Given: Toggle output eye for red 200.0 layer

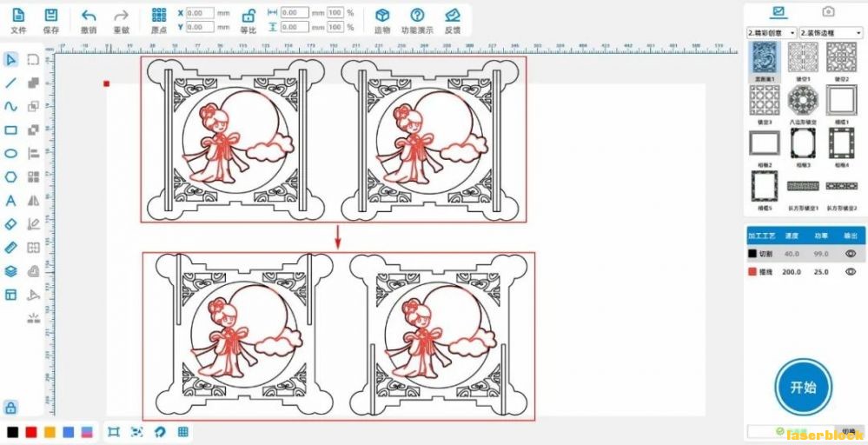Looking at the screenshot, I should (x=851, y=272).
